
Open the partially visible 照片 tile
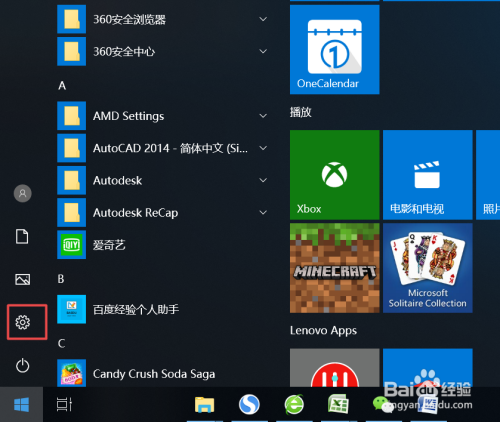coord(488,175)
